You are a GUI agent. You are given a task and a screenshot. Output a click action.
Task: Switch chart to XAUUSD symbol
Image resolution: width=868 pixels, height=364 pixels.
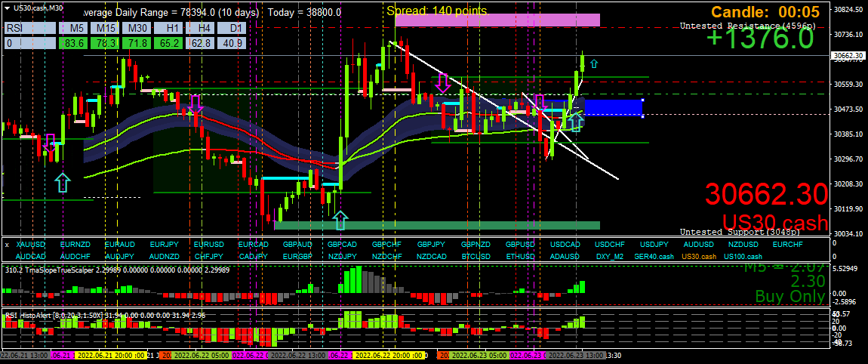31,245
